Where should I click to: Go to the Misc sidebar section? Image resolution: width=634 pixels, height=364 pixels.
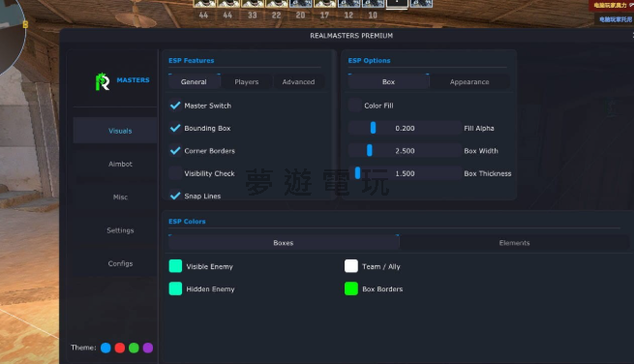(x=115, y=197)
